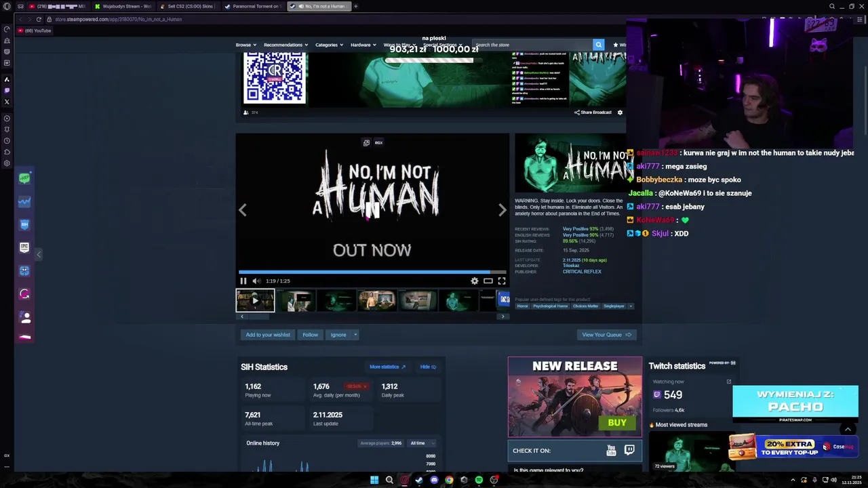Switch to Sell CS2 Skins tab
This screenshot has width=868, height=488.
tap(188, 6)
